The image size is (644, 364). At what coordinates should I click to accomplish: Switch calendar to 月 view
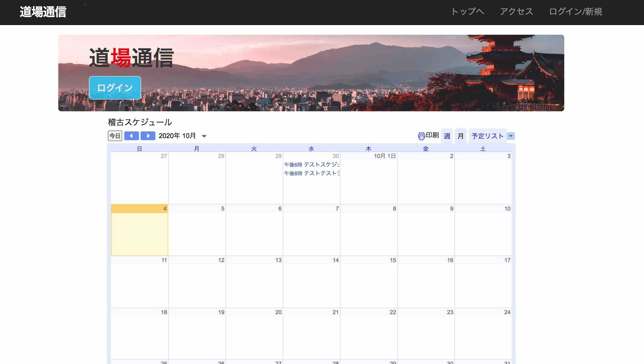(x=460, y=136)
